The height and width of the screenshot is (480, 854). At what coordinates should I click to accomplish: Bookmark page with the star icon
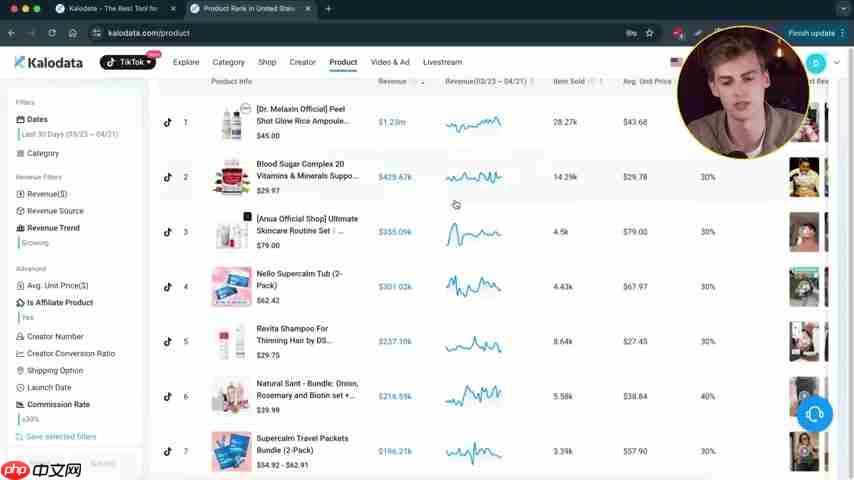point(649,33)
